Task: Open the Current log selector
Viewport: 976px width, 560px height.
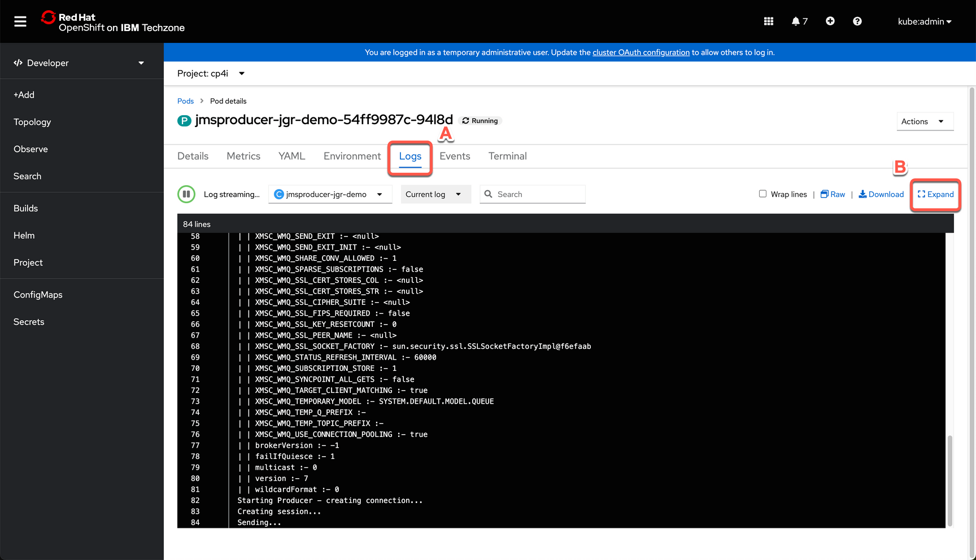Action: point(435,194)
